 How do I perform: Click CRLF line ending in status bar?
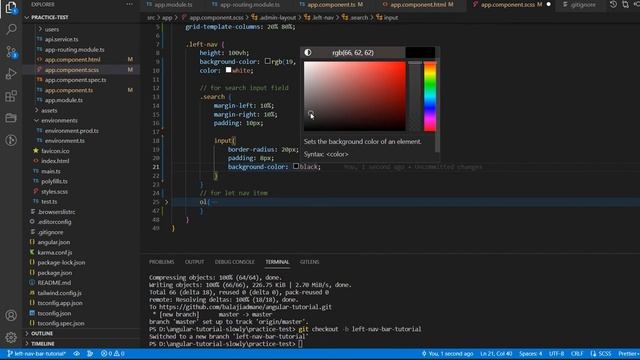tap(577, 353)
